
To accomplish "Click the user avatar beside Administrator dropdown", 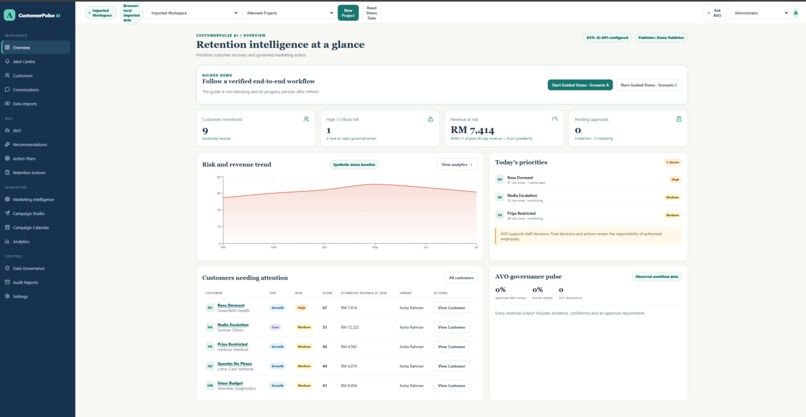I will pos(796,13).
